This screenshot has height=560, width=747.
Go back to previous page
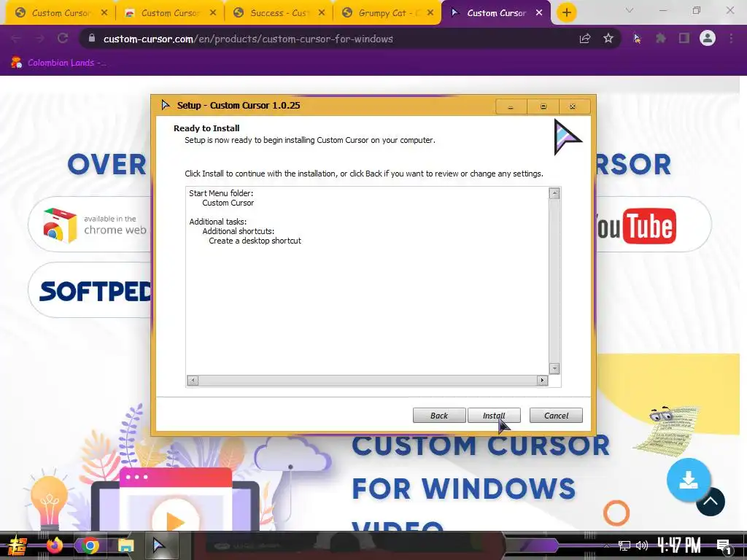[16, 38]
